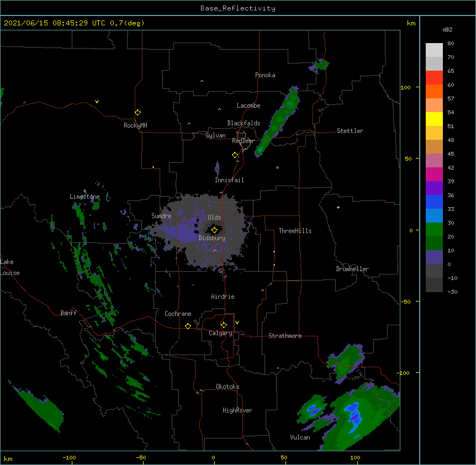Screen dimensions: 476x465
Task: Click the green 30 dBZ legend color
Action: tap(434, 230)
